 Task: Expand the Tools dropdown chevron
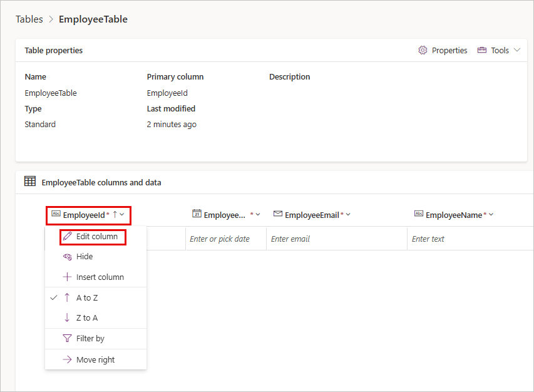click(x=516, y=50)
